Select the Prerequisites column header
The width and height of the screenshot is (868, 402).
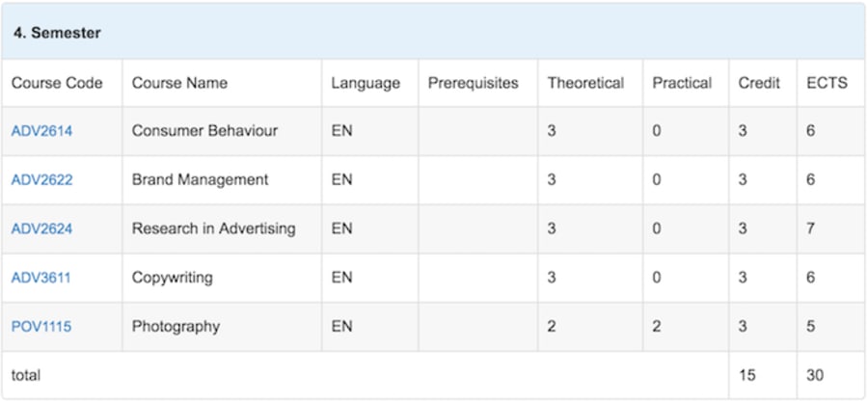pyautogui.click(x=474, y=84)
